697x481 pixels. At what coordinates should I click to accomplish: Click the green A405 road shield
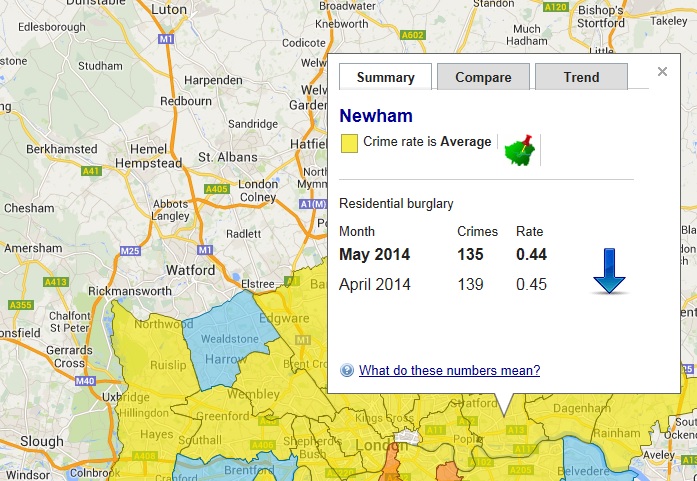click(215, 188)
